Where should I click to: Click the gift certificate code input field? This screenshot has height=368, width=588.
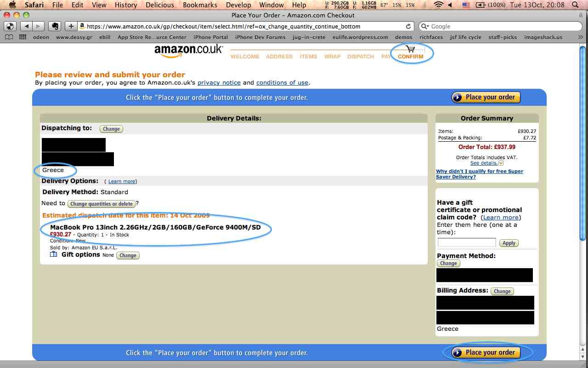point(467,242)
